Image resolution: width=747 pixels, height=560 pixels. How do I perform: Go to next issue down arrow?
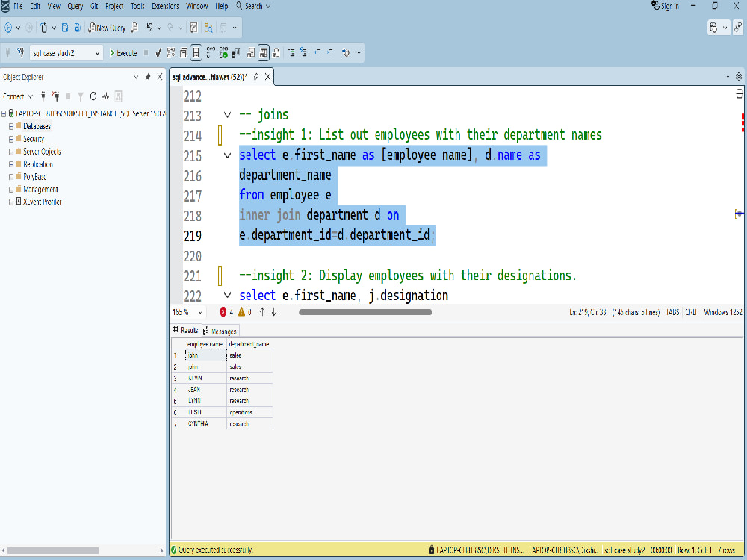point(274,312)
